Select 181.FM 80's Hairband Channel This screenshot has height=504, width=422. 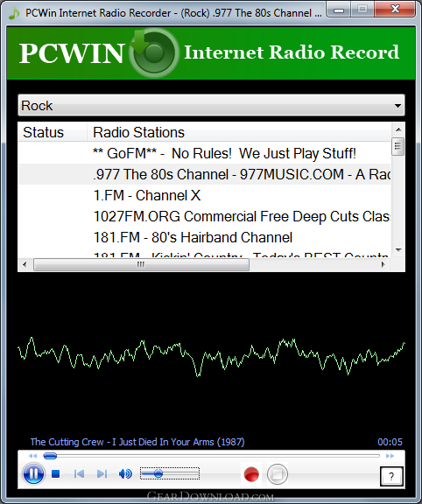coord(205,237)
